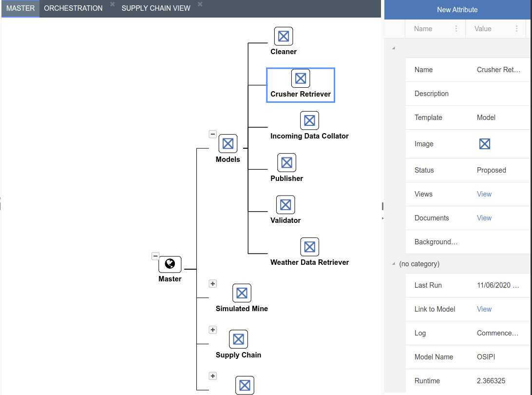
Task: Click the Simulated Mine node icon
Action: 242,293
